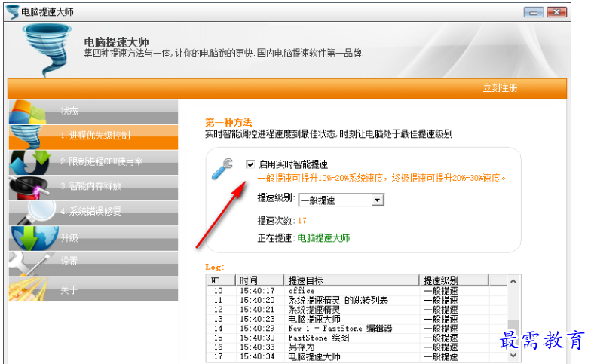The width and height of the screenshot is (591, 364).
Task: Switch to 3. 智能内存释放 section
Action: (x=93, y=188)
